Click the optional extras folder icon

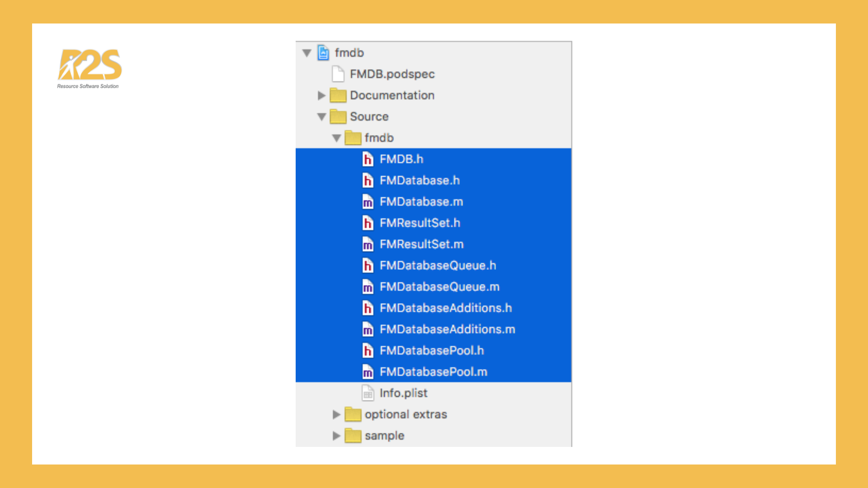pyautogui.click(x=353, y=414)
